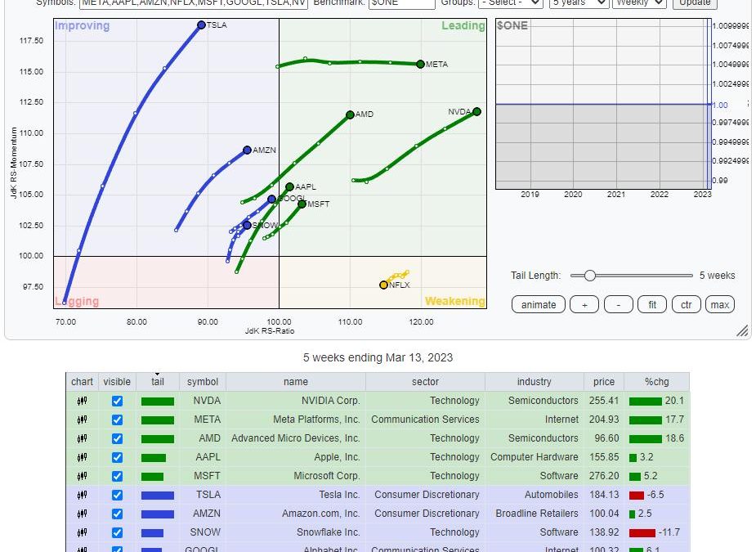Uncheck visibility for AMZN
The height and width of the screenshot is (552, 756).
click(x=117, y=514)
